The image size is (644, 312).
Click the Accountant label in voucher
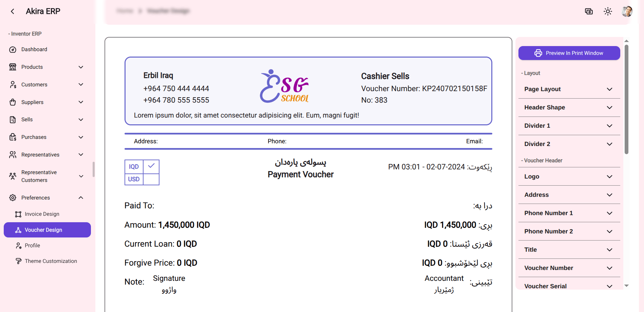pos(444,278)
